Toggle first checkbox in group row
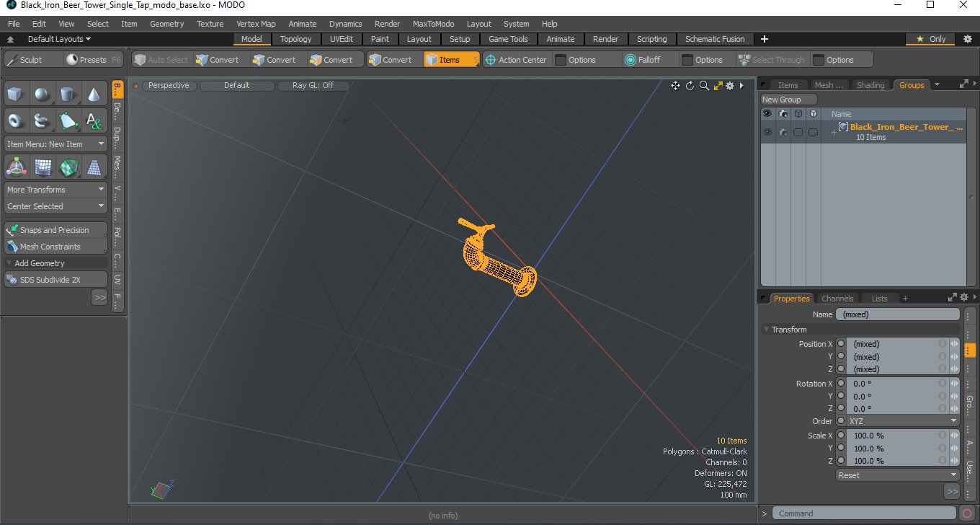 click(x=798, y=132)
